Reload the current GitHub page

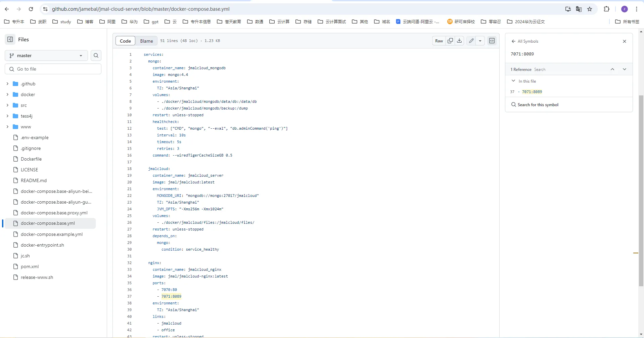pos(31,9)
